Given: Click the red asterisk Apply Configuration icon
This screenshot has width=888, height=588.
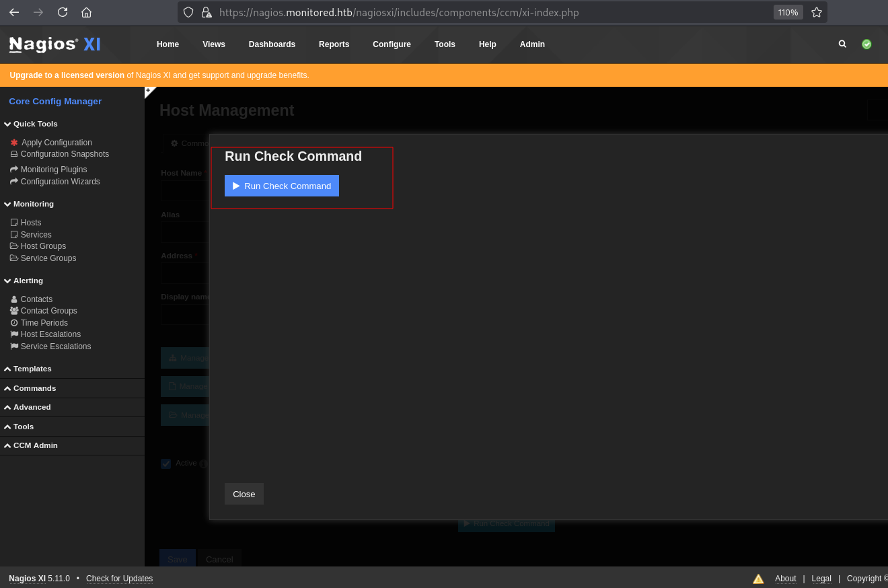Looking at the screenshot, I should 14,143.
